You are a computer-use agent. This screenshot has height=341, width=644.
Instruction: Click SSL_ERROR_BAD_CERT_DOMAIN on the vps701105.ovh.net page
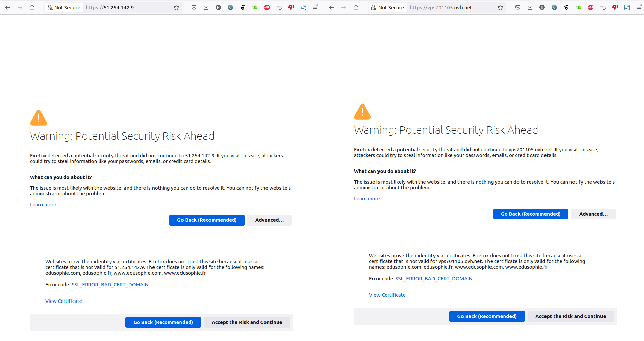coord(434,279)
